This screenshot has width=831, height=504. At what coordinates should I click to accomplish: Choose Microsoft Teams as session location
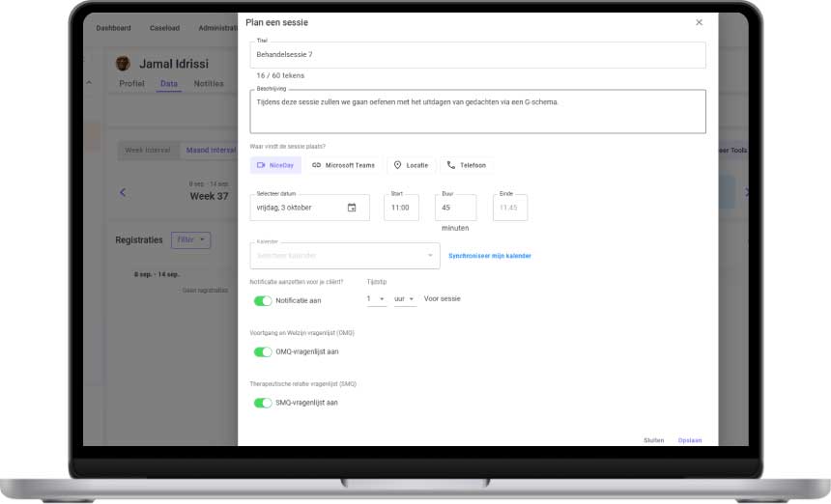343,165
